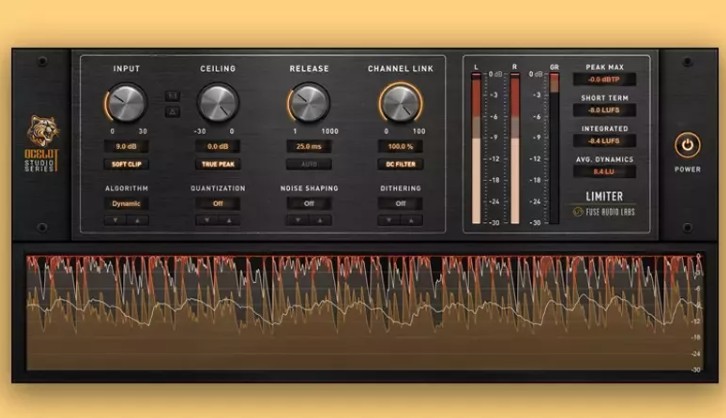
Task: Click the CEILING label
Action: [218, 69]
